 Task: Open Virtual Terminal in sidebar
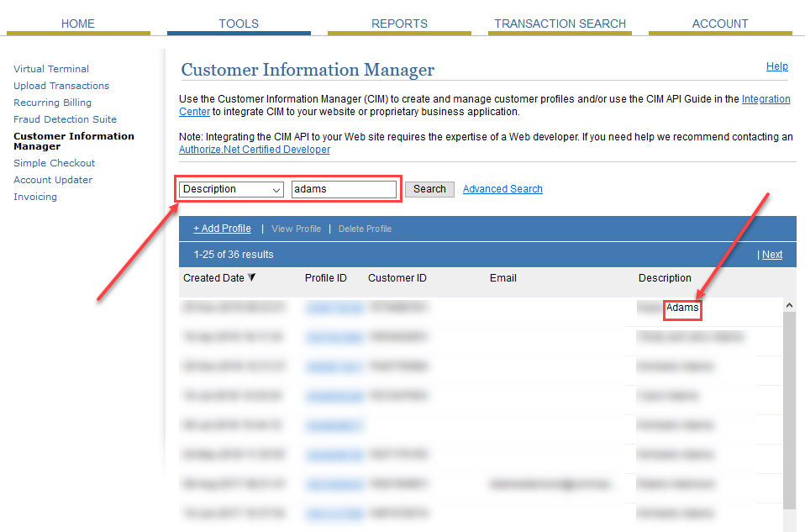tap(51, 69)
